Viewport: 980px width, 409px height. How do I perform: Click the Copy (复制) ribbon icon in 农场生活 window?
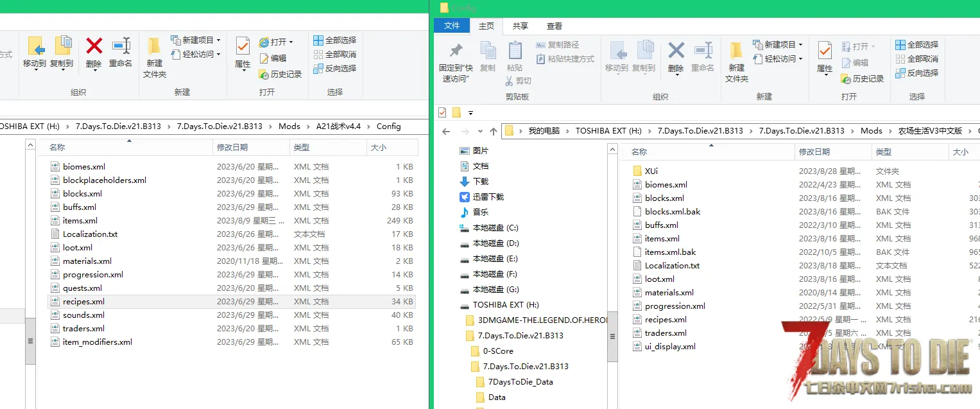(488, 57)
